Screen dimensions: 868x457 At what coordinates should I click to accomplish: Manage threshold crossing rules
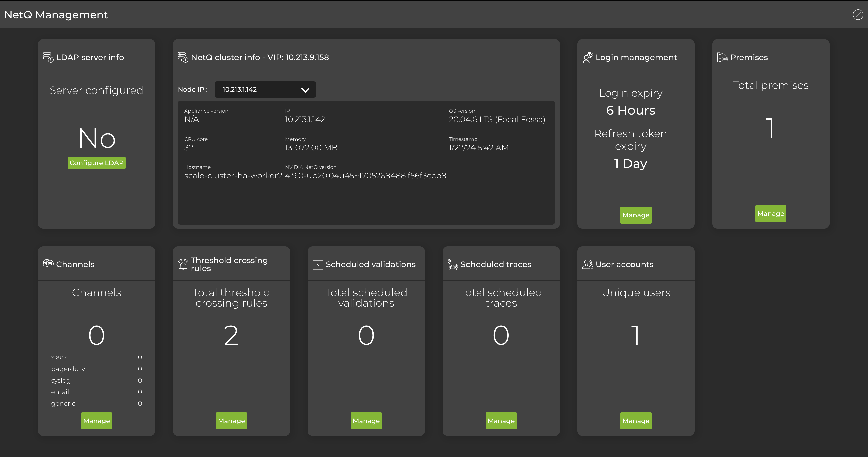[231, 421]
